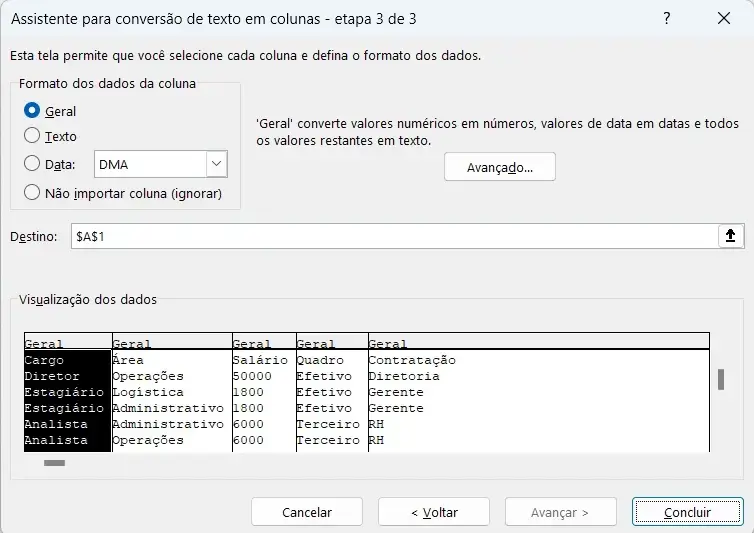
Task: Select the Texto format option
Action: pos(32,136)
